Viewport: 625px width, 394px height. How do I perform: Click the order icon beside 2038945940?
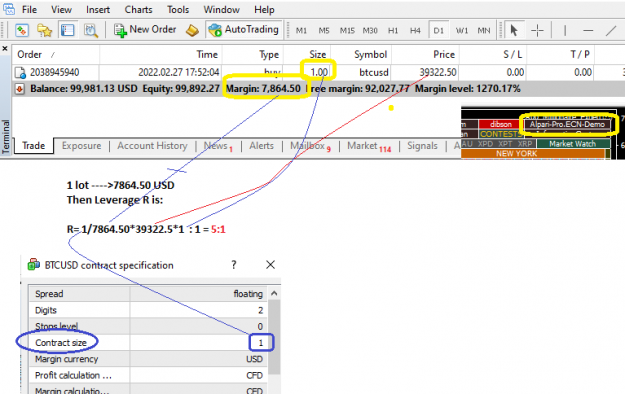20,73
